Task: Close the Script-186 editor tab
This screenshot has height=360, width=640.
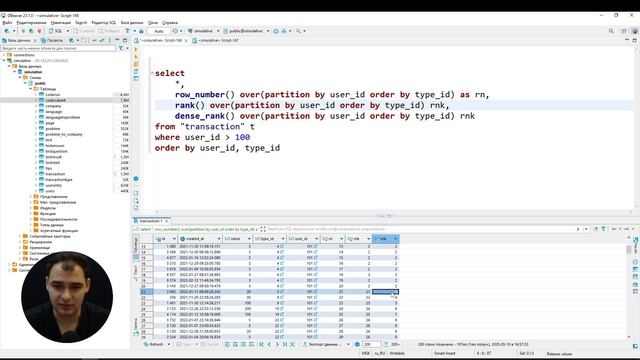Action: point(186,41)
